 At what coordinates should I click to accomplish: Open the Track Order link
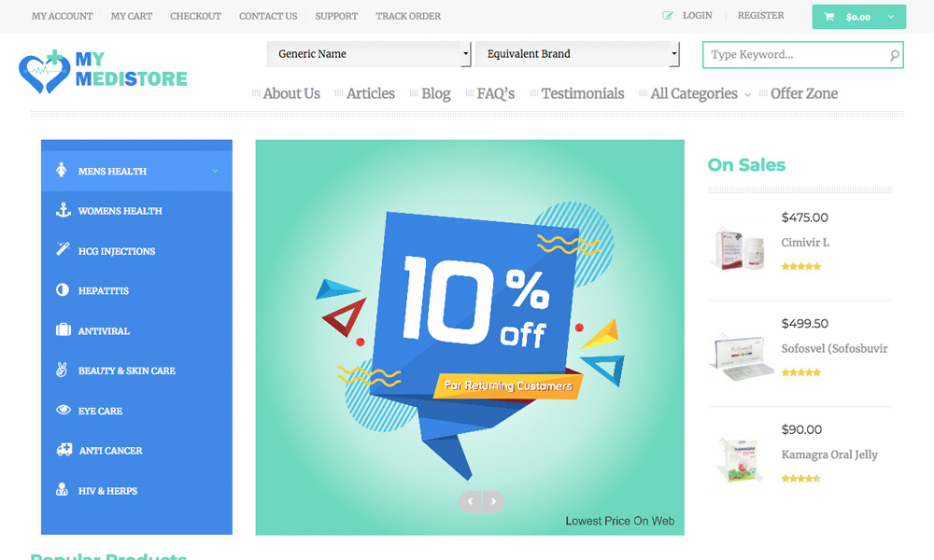click(408, 16)
